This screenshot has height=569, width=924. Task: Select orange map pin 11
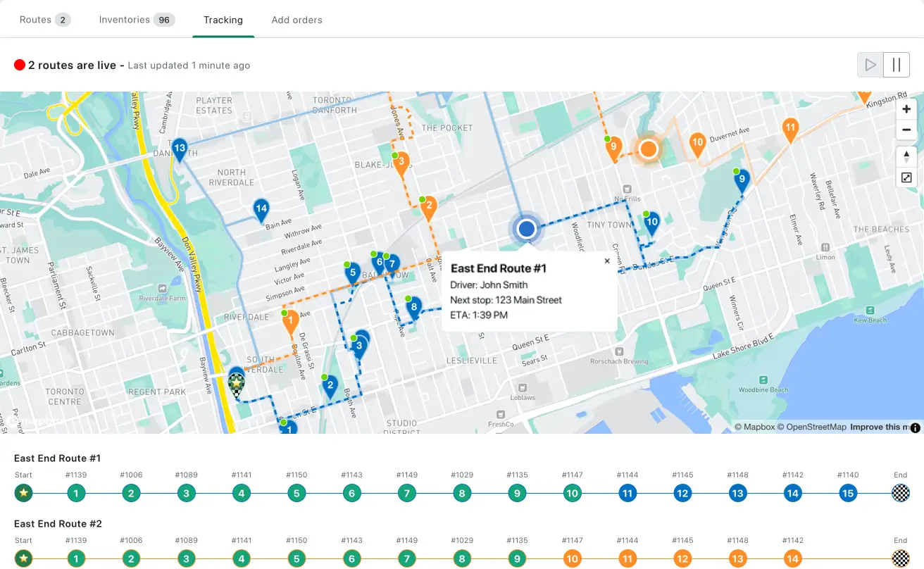(x=790, y=130)
